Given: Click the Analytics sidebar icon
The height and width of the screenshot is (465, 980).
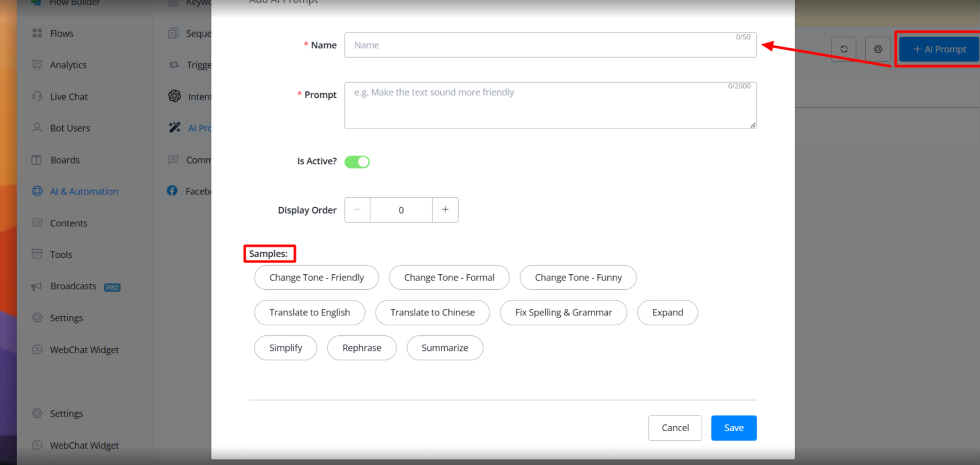Looking at the screenshot, I should [37, 65].
